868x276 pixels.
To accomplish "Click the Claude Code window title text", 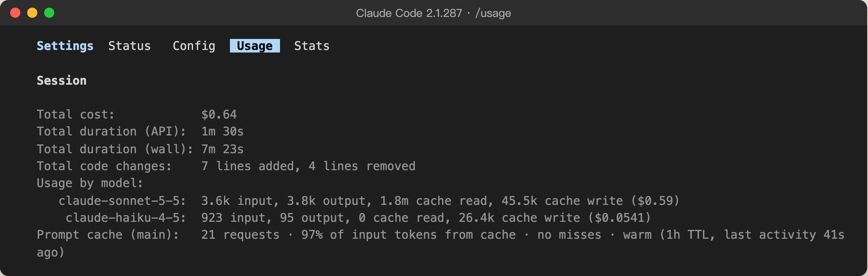I will tap(433, 13).
